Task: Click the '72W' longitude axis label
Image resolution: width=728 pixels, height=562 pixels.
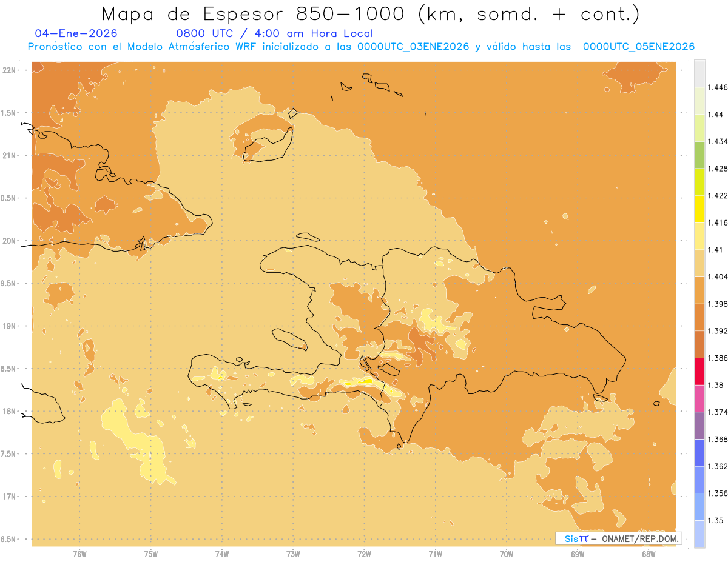Action: 364,554
